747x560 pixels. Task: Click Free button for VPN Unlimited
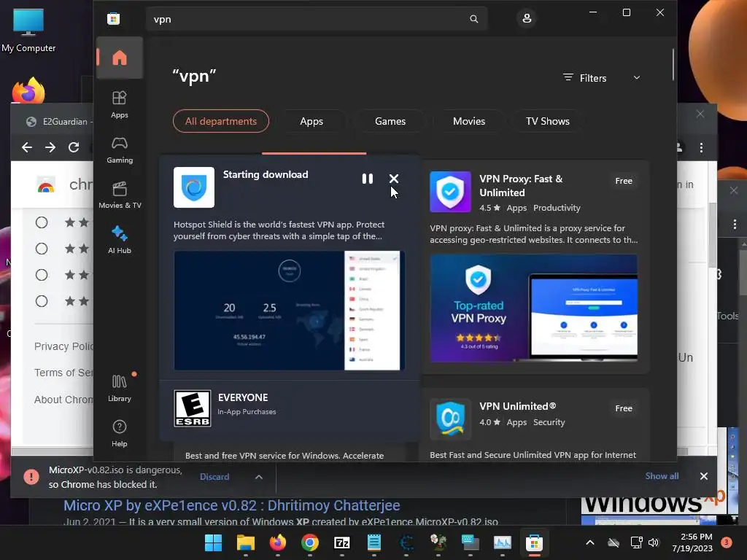point(624,408)
